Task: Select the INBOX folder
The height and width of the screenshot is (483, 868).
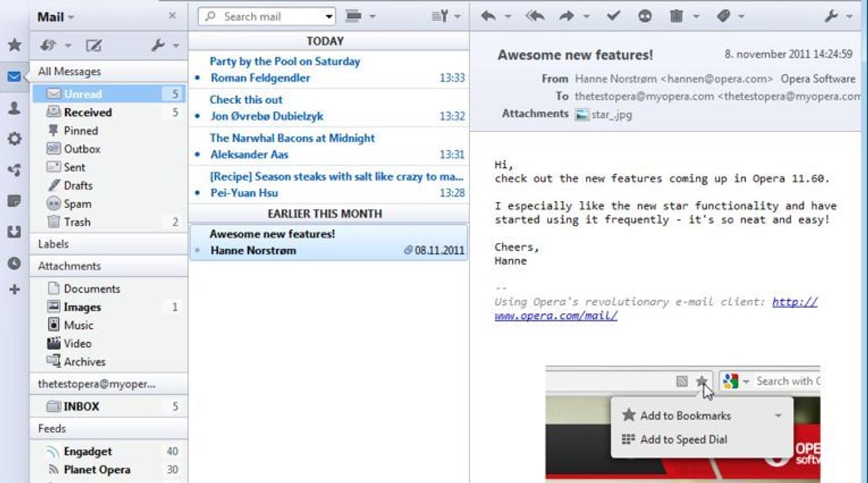Action: click(x=109, y=406)
